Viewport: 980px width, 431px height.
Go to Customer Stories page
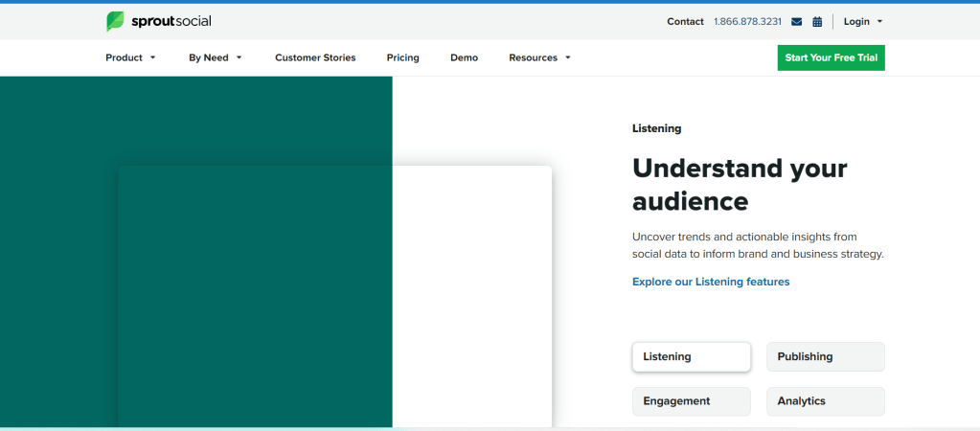click(x=315, y=57)
